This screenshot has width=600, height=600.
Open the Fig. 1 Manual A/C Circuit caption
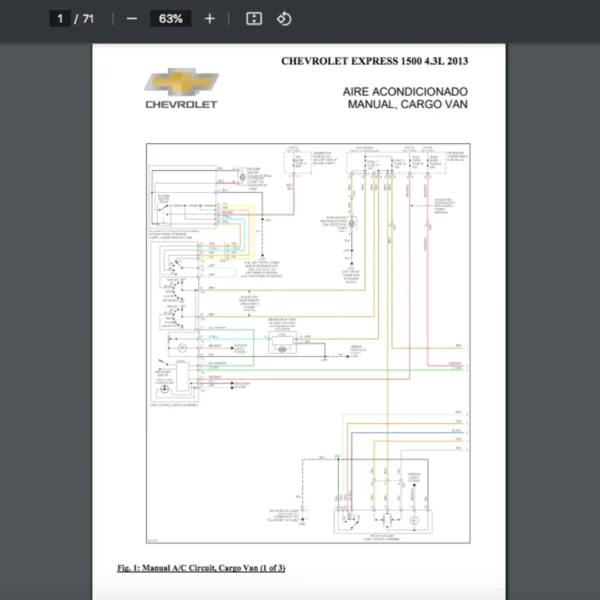click(200, 569)
